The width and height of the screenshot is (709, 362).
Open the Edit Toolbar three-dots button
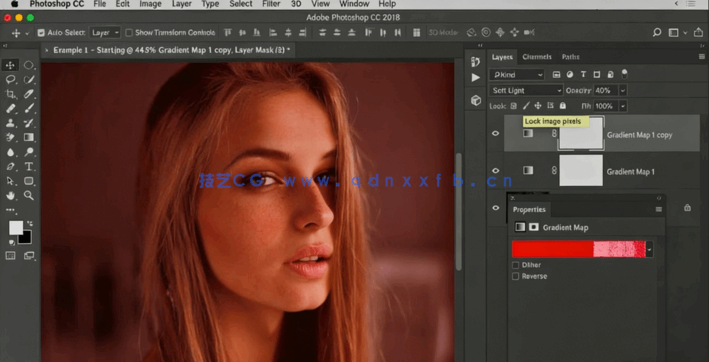pyautogui.click(x=10, y=210)
